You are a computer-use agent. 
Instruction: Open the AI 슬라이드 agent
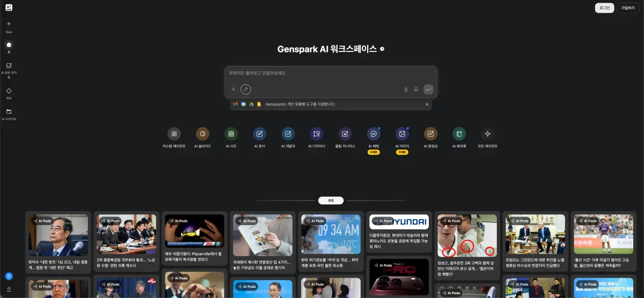coord(202,134)
